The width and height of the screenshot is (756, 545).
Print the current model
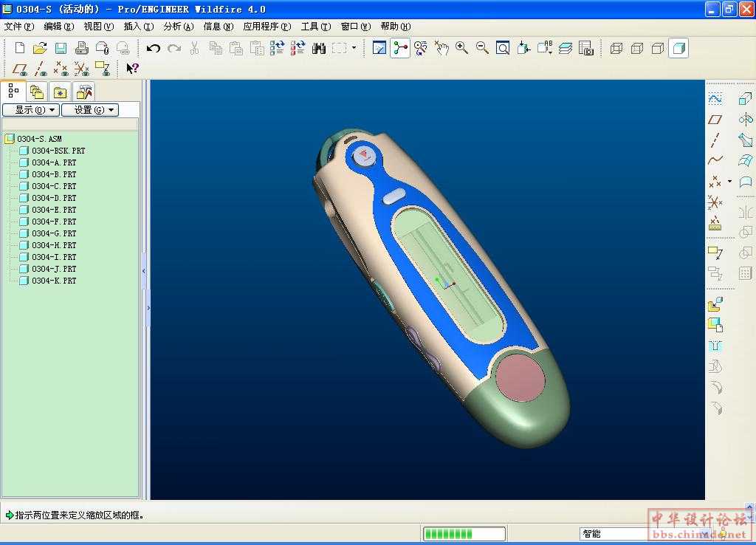point(81,48)
